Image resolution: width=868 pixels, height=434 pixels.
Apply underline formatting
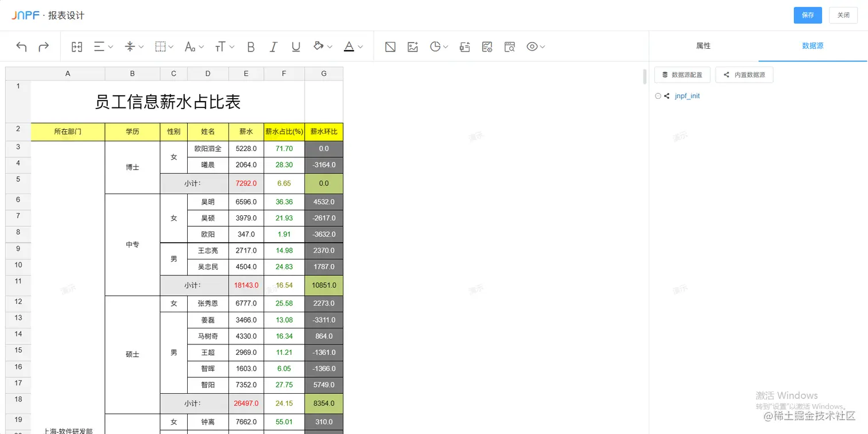296,46
